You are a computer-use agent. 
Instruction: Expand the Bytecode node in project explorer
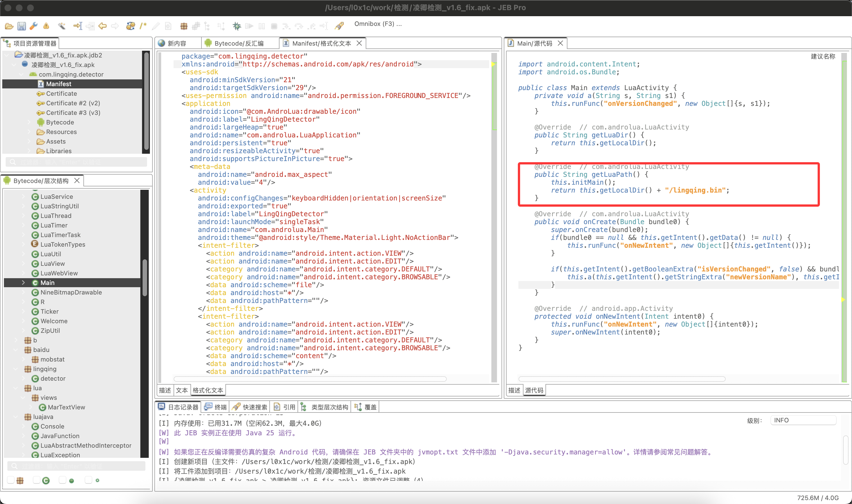click(29, 122)
